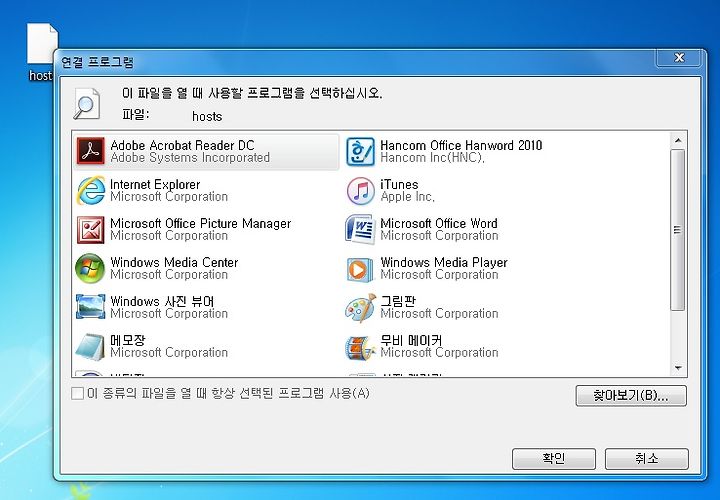This screenshot has height=500, width=720.
Task: Click the program list scroll down arrow
Action: click(678, 368)
